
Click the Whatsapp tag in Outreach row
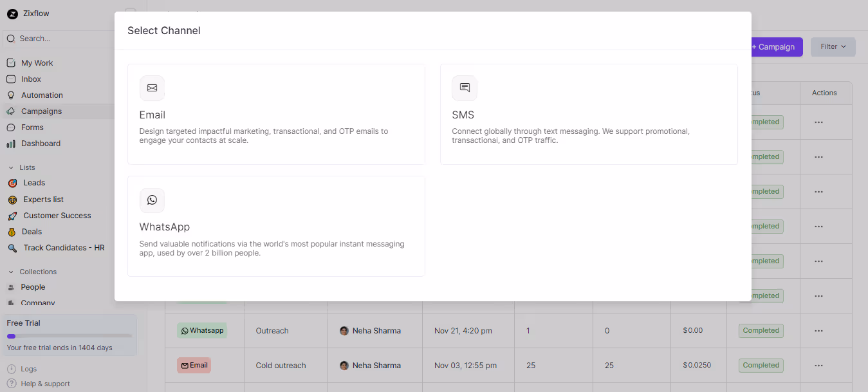(x=202, y=331)
